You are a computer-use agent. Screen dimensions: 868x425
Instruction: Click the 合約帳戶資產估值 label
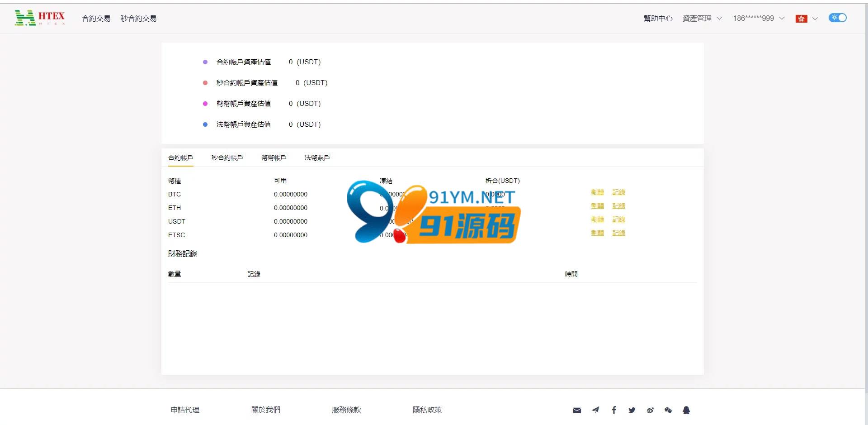click(244, 62)
